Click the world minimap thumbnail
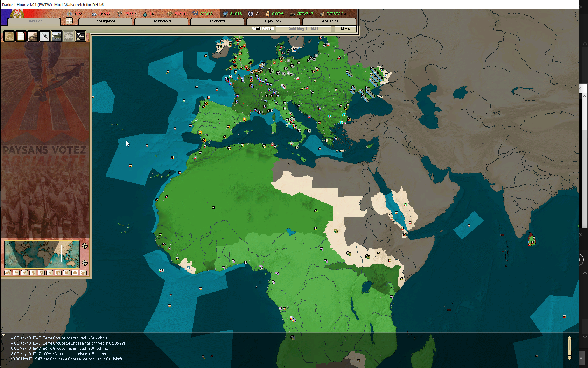The width and height of the screenshot is (588, 368). (42, 254)
